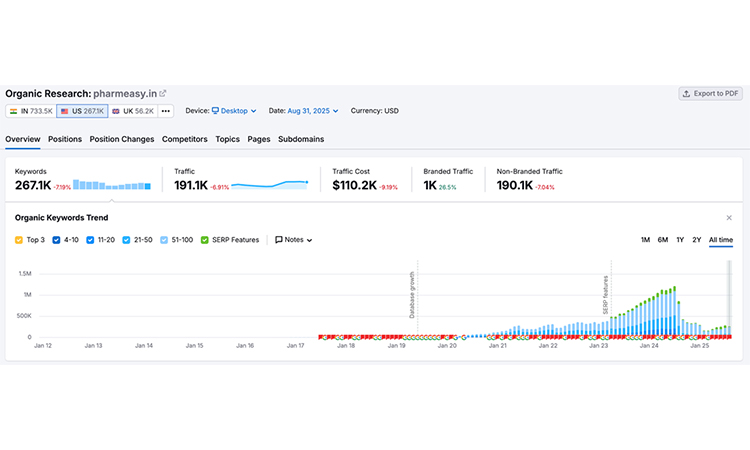The height and width of the screenshot is (450, 750).
Task: Switch to the Overview tab
Action: point(22,139)
